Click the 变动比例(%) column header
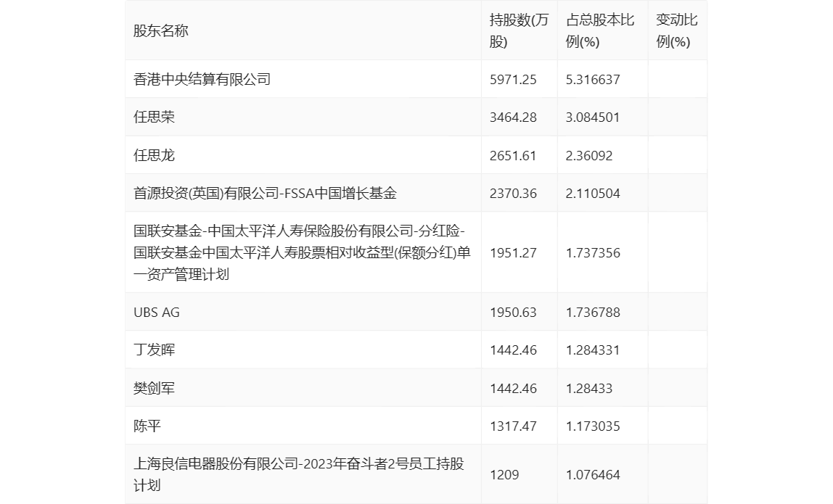The width and height of the screenshot is (833, 504). pyautogui.click(x=676, y=30)
